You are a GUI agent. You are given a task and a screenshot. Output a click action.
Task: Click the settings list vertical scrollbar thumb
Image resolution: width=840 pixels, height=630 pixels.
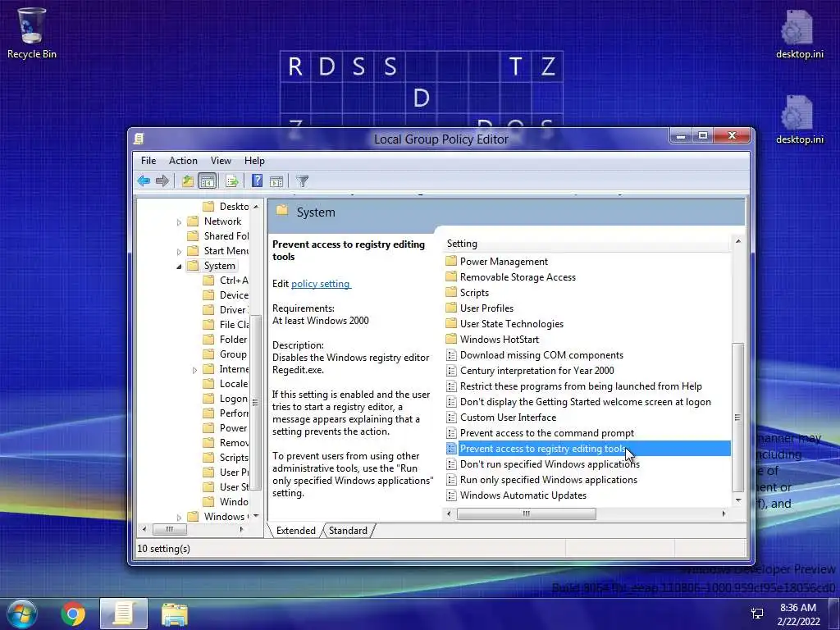point(737,417)
